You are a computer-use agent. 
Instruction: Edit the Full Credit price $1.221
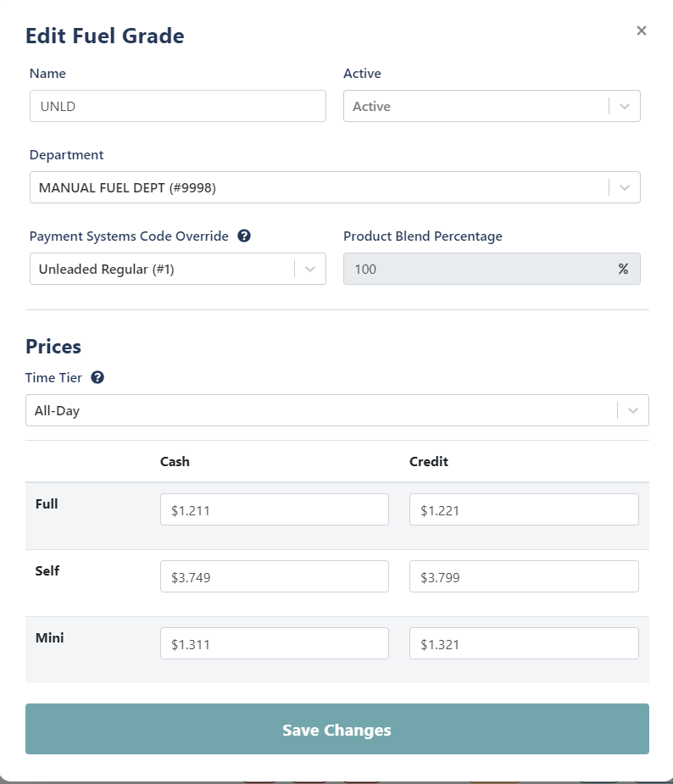(x=524, y=509)
